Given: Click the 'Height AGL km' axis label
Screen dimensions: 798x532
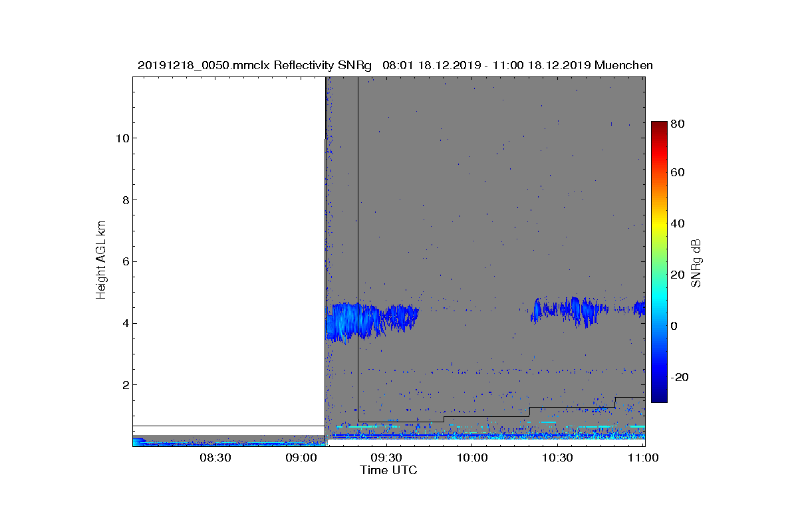Looking at the screenshot, I should [x=101, y=261].
